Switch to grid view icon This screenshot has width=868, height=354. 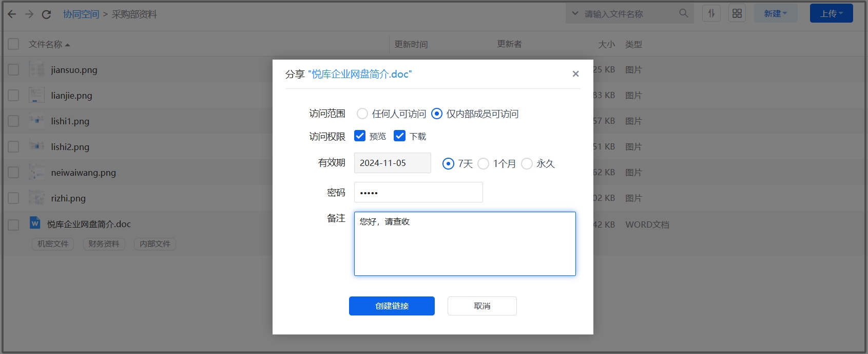point(737,13)
